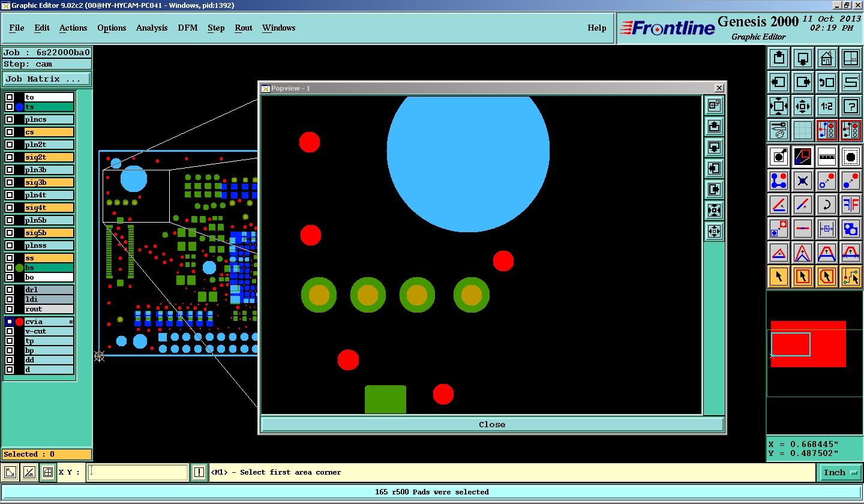
Task: Select the bs layer name
Action: click(49, 268)
